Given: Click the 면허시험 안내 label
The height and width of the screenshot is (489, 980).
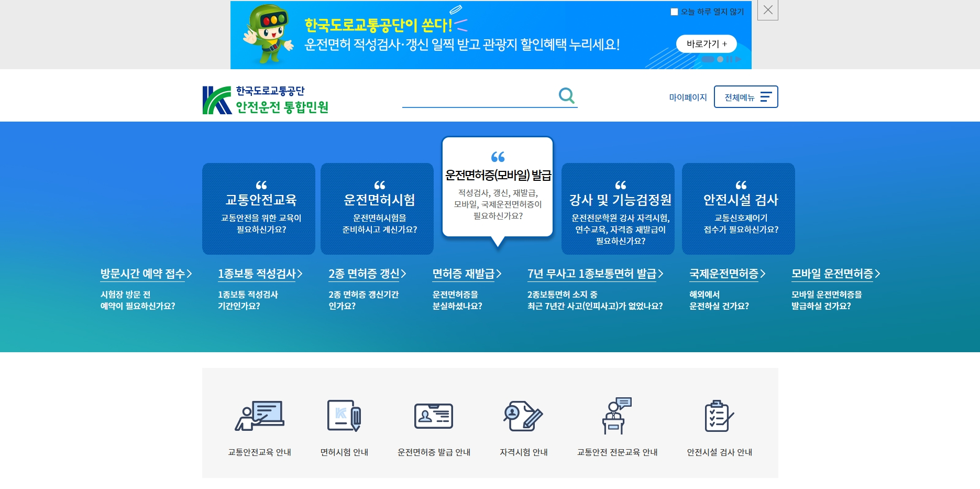Looking at the screenshot, I should tap(344, 452).
